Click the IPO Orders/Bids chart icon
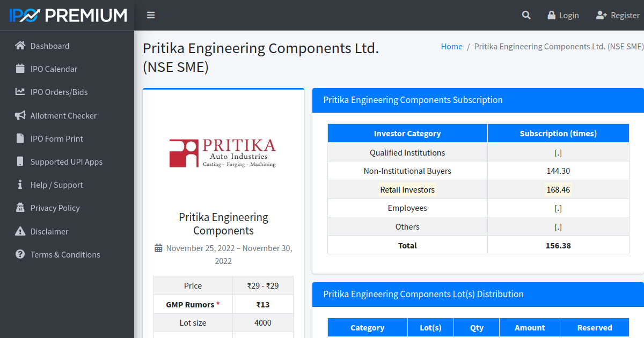The width and height of the screenshot is (644, 338). [20, 92]
